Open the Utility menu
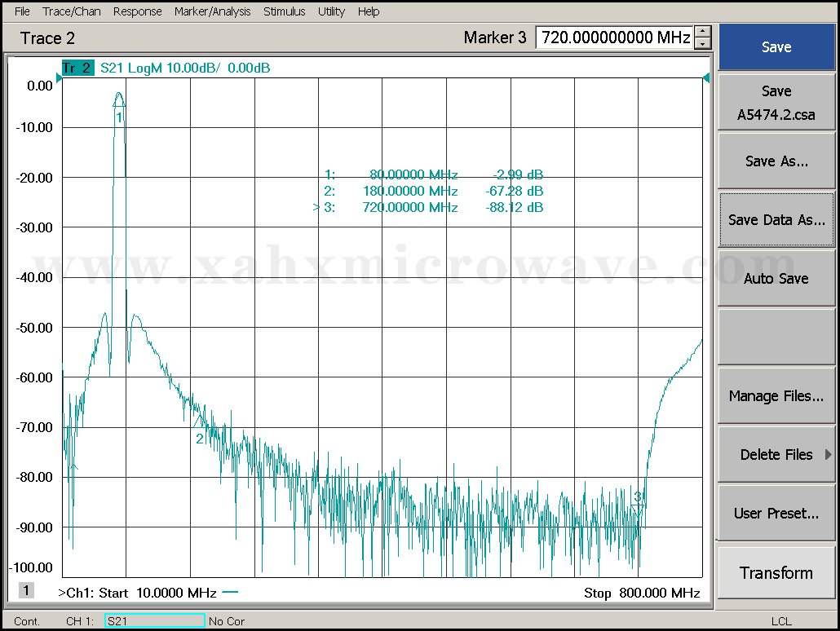The image size is (840, 631). pos(331,11)
